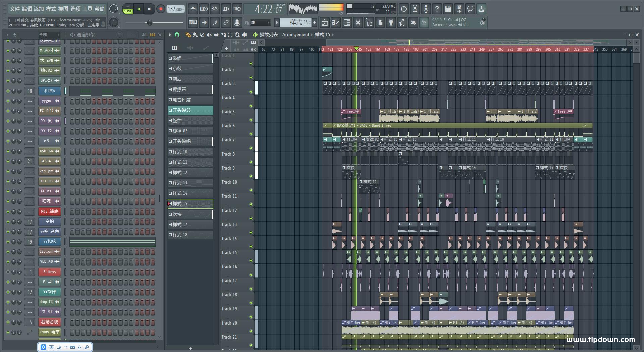Image resolution: width=644 pixels, height=352 pixels.
Task: Open the mixer view icon
Action: click(x=358, y=23)
